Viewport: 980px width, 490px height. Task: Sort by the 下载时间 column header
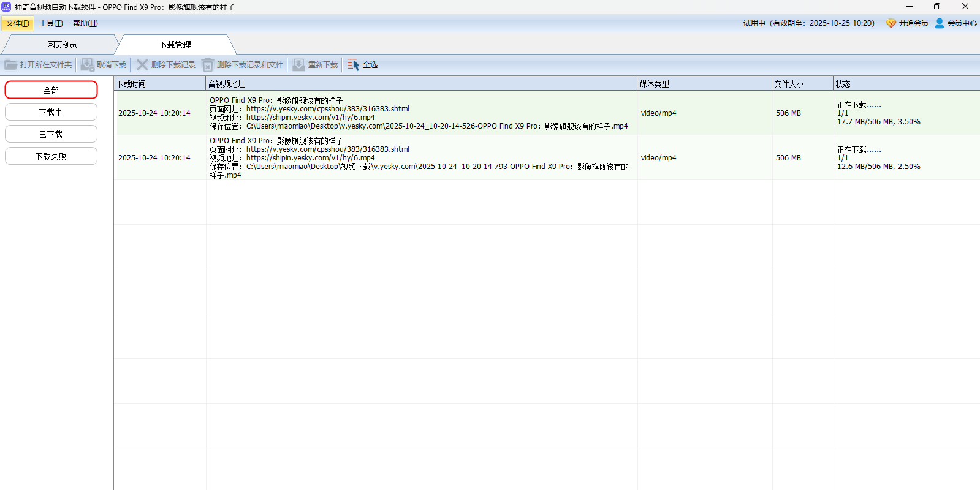159,84
